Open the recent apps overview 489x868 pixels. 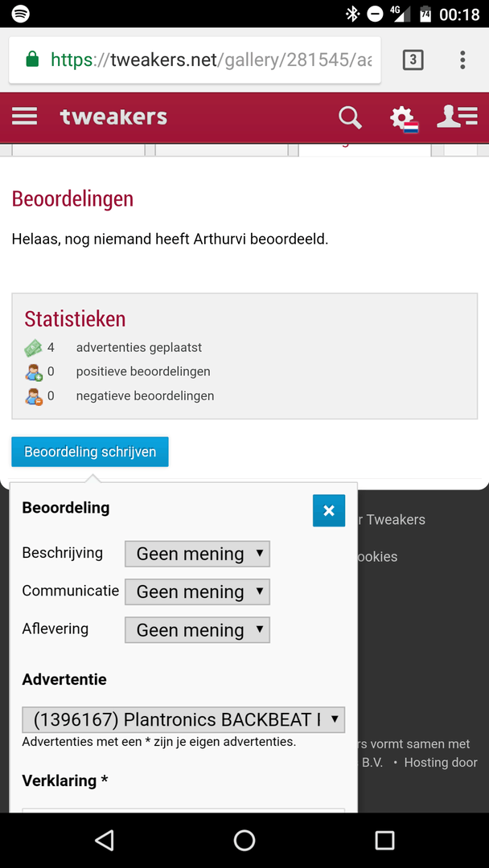(x=384, y=841)
